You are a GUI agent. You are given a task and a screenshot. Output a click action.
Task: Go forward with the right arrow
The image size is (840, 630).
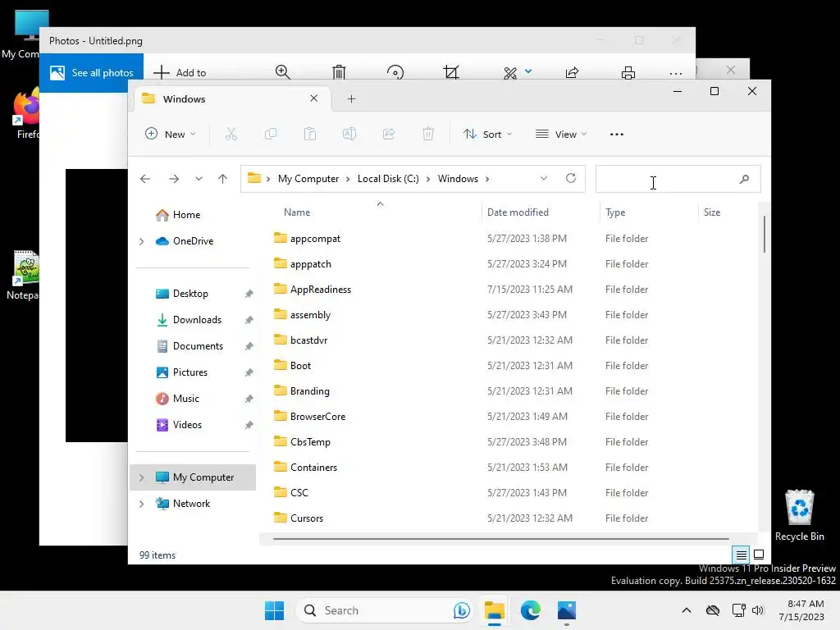[174, 179]
